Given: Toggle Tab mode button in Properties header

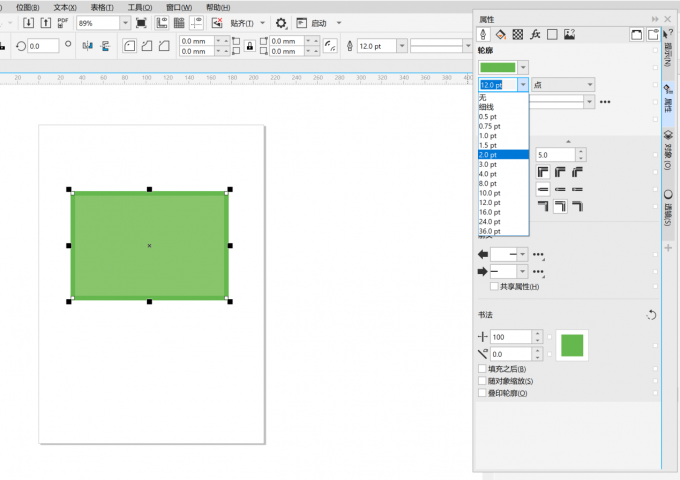Looking at the screenshot, I should tap(653, 35).
